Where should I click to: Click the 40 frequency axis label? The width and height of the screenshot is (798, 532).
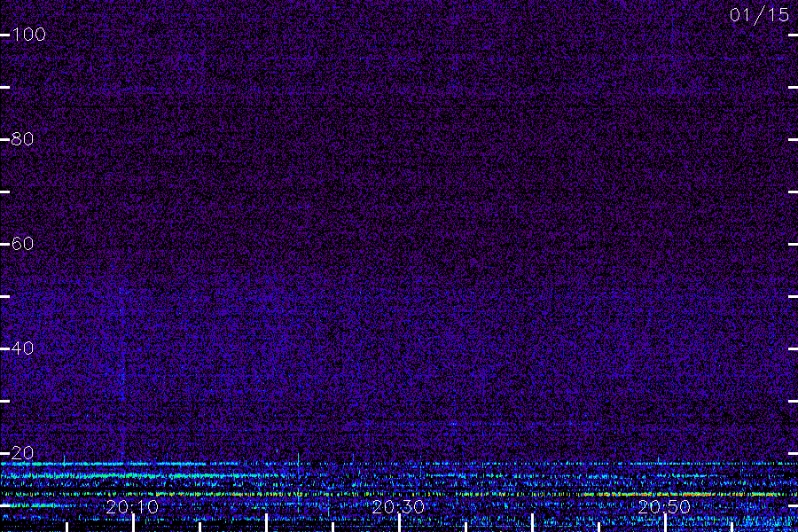pyautogui.click(x=22, y=348)
